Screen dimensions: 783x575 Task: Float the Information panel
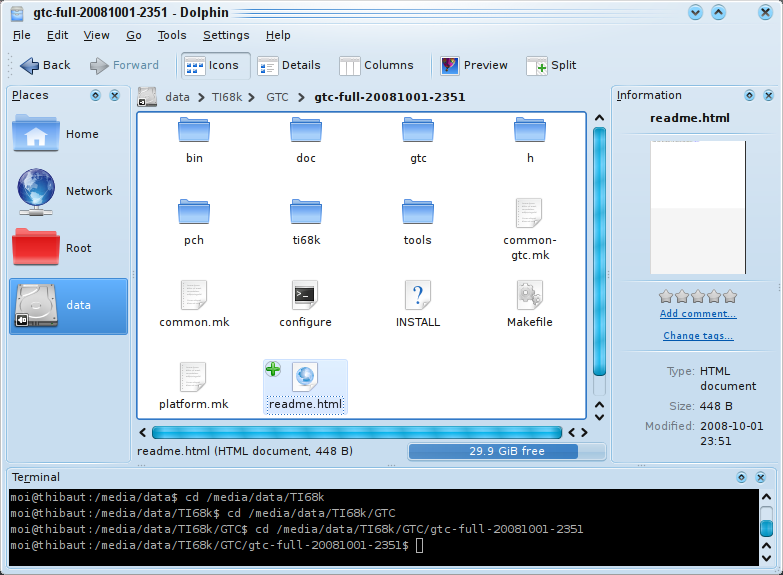[750, 95]
